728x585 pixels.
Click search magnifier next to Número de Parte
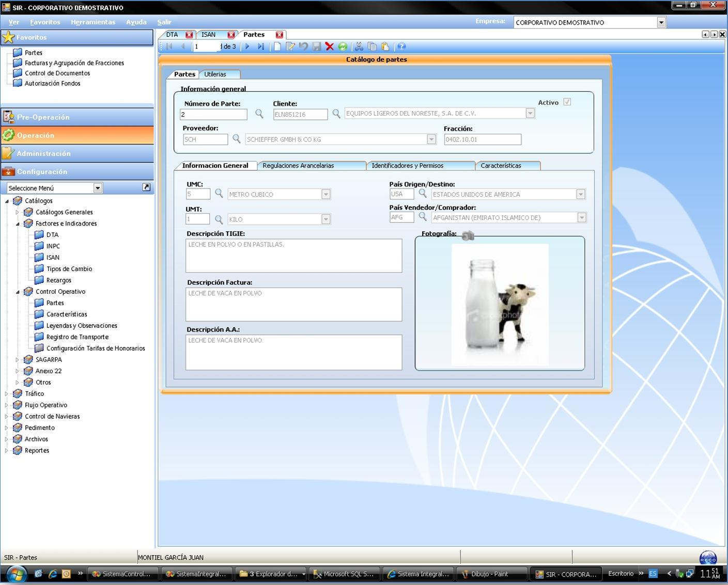tap(259, 114)
